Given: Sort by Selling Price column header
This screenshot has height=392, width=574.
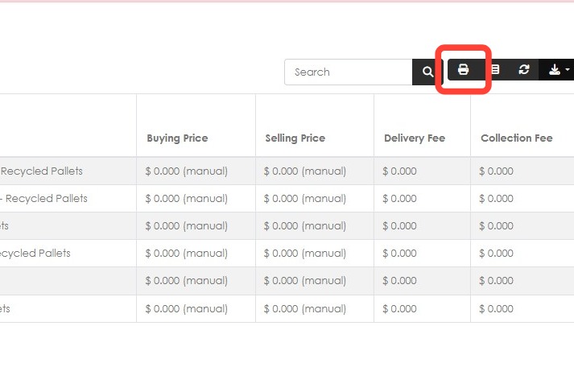Looking at the screenshot, I should click(x=295, y=138).
